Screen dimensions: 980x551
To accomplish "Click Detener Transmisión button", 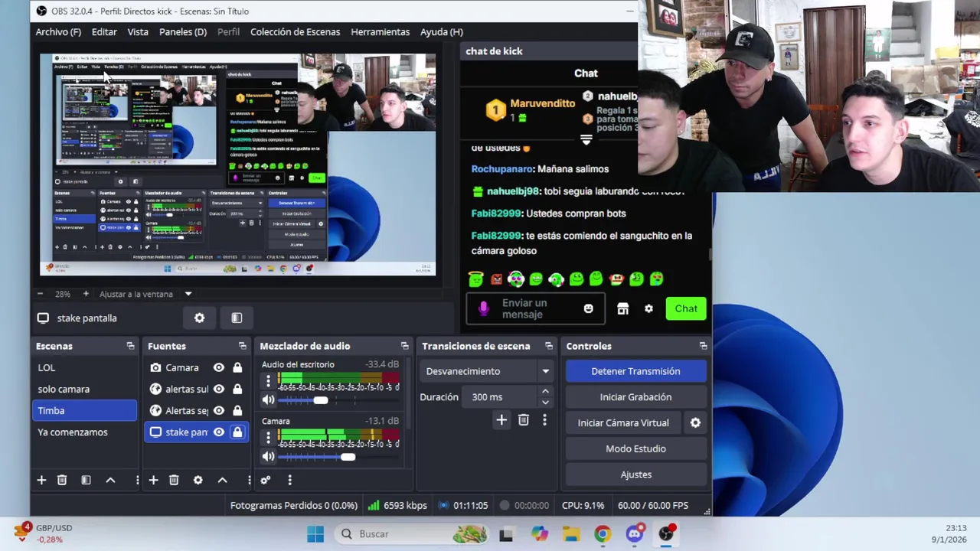I will [635, 371].
